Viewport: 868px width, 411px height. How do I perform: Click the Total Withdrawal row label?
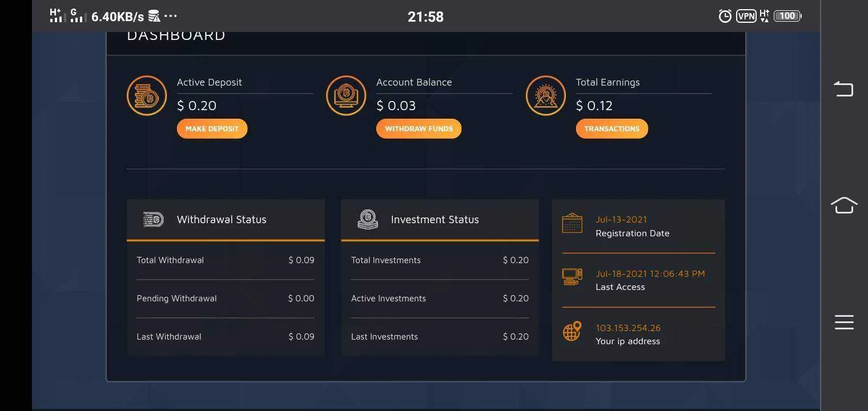point(170,260)
